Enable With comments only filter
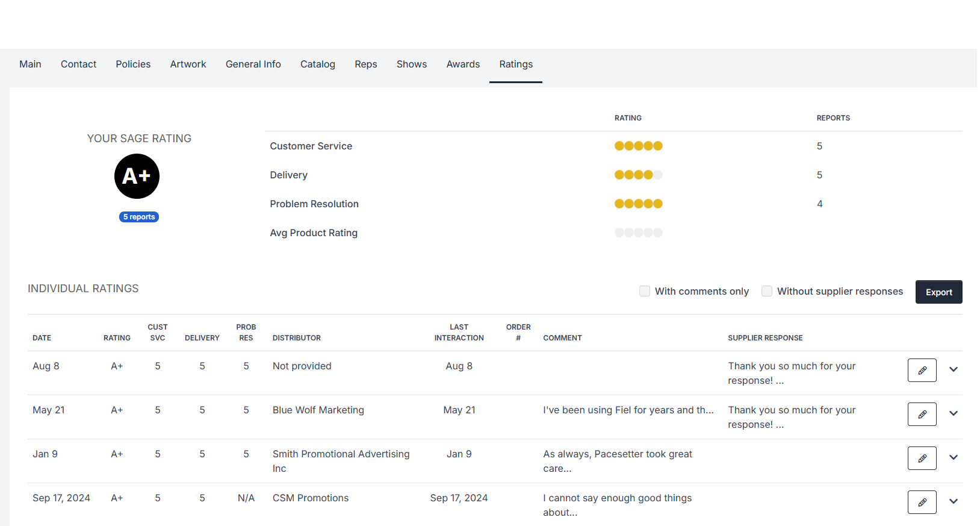Viewport: 980px width, 526px height. pos(645,291)
